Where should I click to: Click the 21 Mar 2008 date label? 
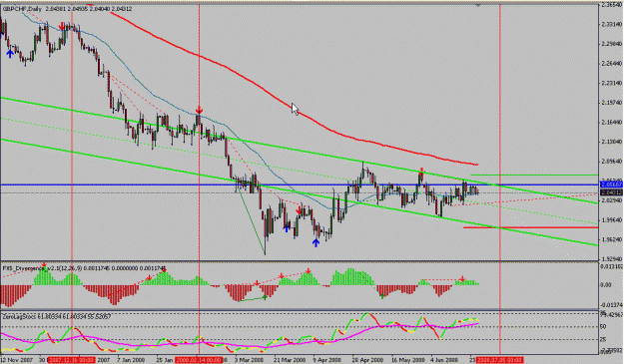(x=289, y=360)
